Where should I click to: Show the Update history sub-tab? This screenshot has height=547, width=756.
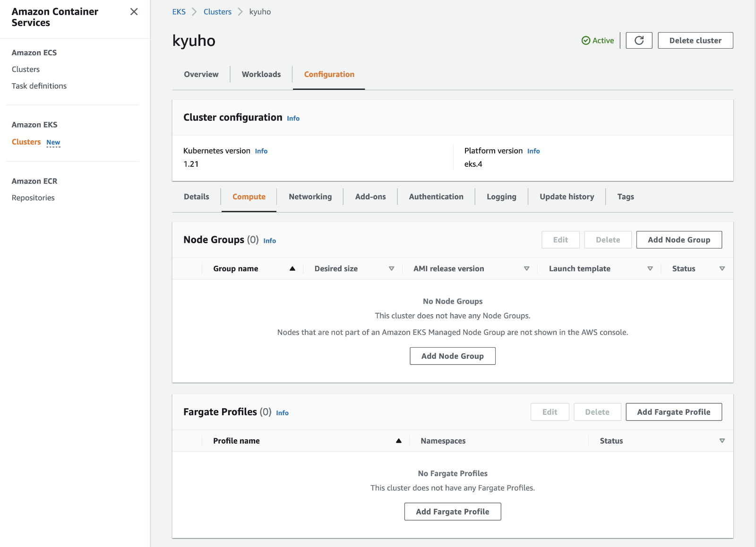567,197
